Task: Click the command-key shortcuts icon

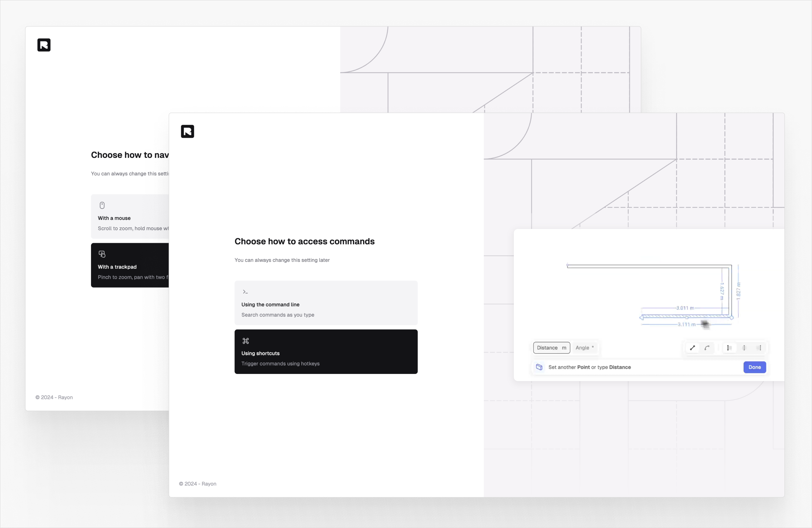Action: (x=246, y=341)
